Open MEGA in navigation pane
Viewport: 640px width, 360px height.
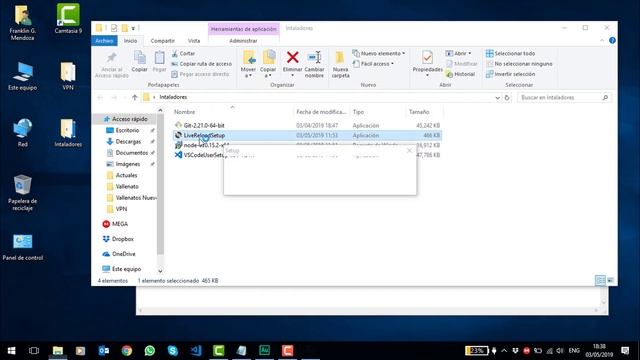119,224
